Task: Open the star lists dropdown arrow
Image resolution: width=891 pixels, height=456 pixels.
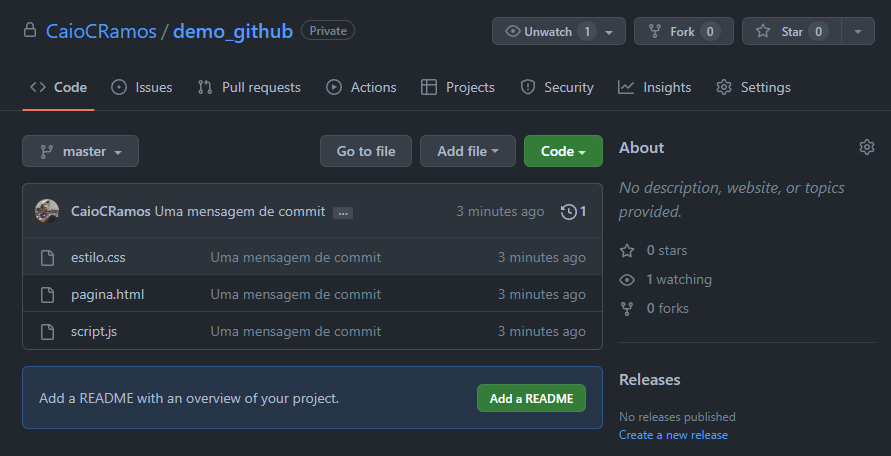Action: (x=858, y=31)
